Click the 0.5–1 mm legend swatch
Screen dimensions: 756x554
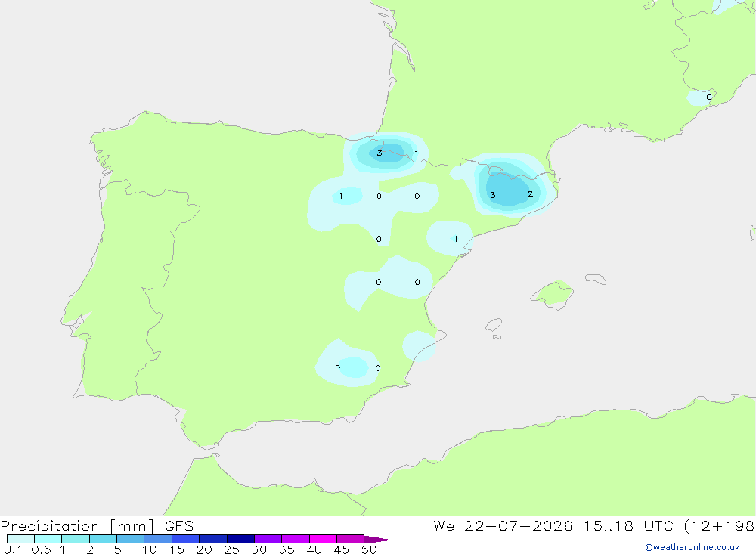point(48,539)
